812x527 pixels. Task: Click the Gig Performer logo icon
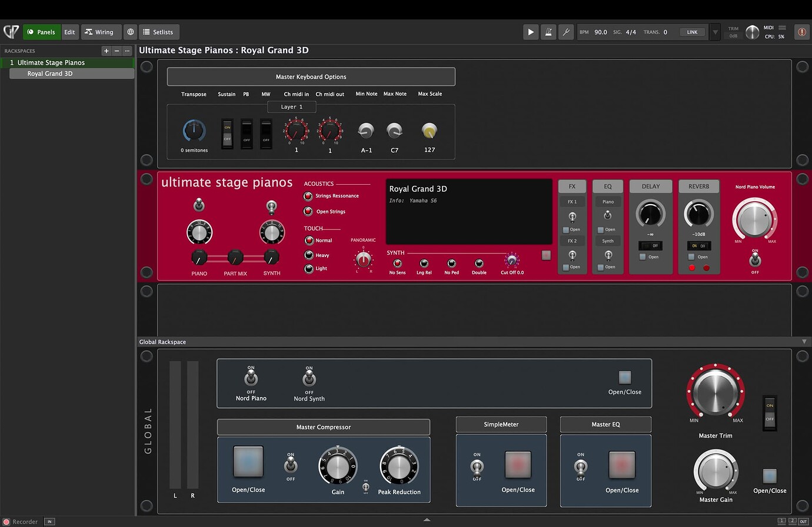(x=11, y=32)
